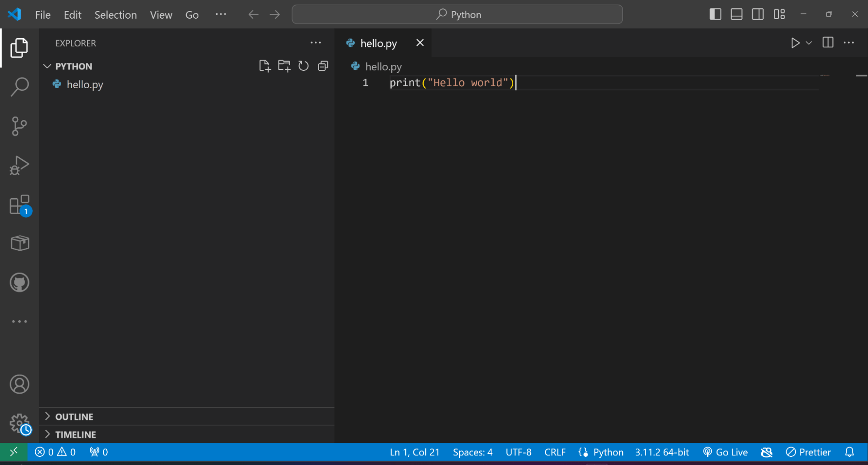Open the Run and Debug view

19,165
